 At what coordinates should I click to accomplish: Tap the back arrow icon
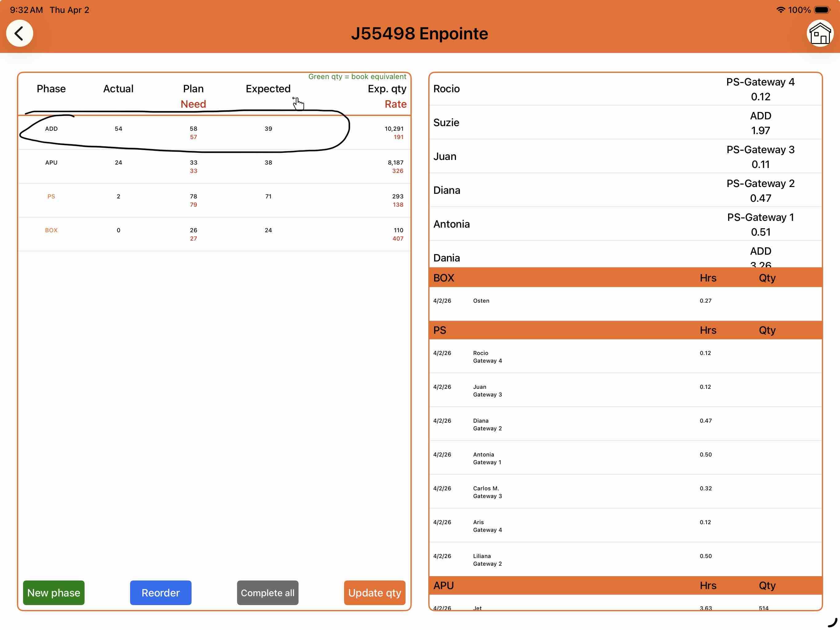(19, 34)
